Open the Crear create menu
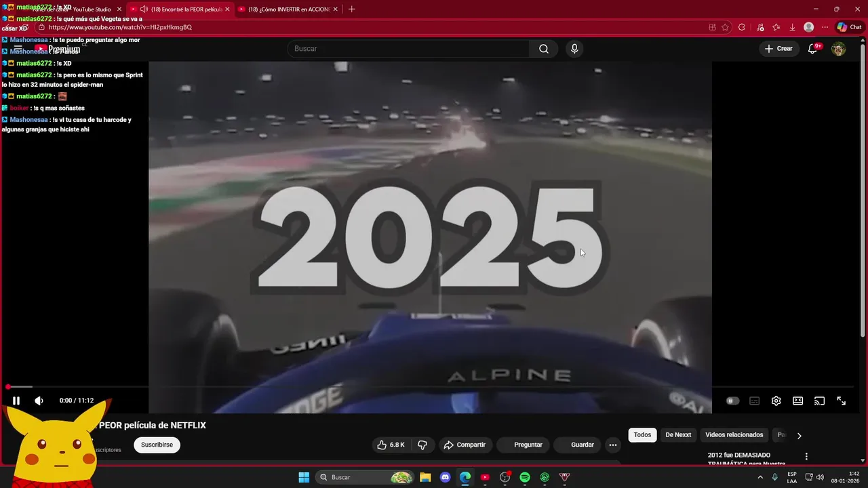The image size is (868, 488). (x=778, y=49)
